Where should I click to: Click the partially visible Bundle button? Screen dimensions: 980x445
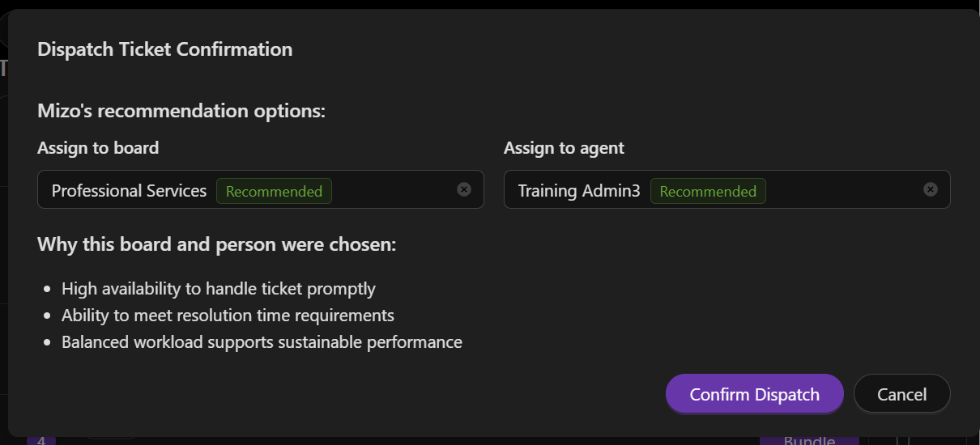click(808, 440)
